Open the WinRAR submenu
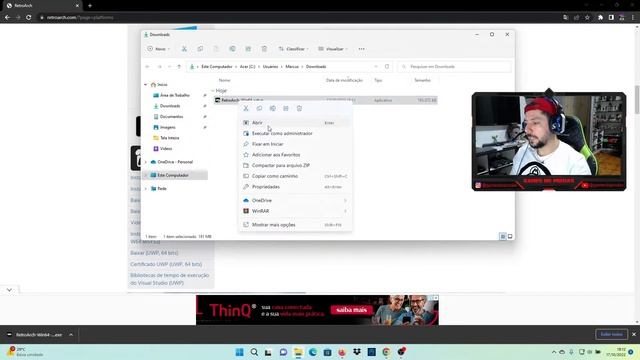Viewport: 640px width, 360px height. coord(296,211)
